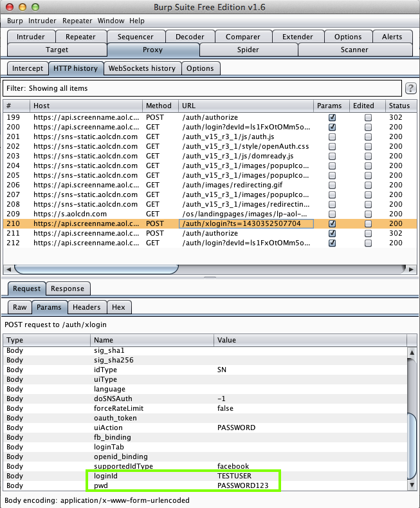The height and width of the screenshot is (508, 420).
Task: Select the uiAction PASSWORD value
Action: click(x=236, y=428)
